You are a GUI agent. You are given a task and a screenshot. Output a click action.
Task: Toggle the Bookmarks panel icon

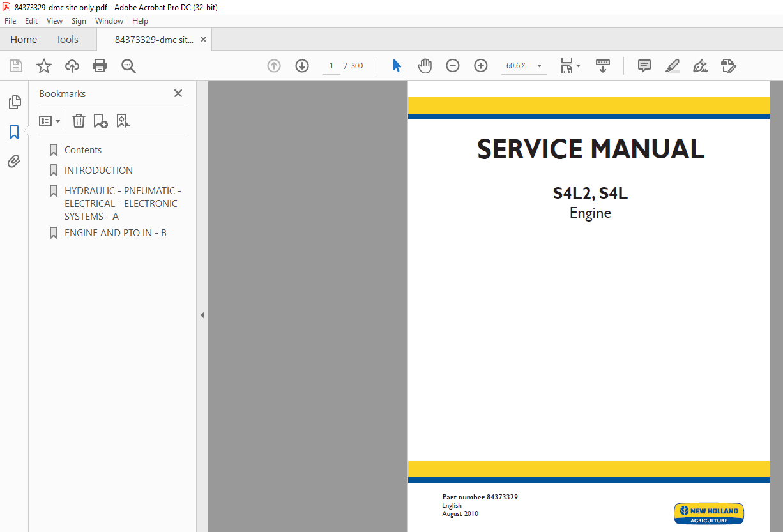tap(14, 132)
